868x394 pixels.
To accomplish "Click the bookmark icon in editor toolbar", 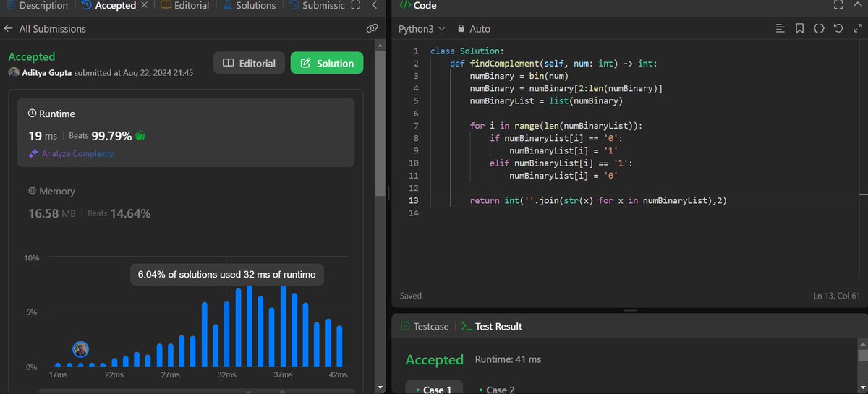I will [799, 29].
